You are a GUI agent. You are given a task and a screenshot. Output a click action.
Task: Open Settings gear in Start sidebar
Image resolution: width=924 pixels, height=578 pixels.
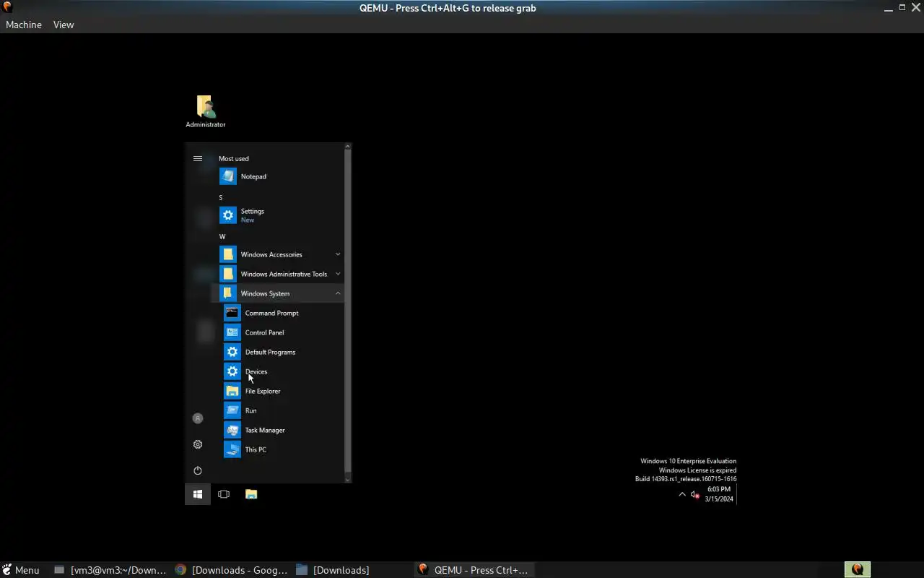(x=198, y=444)
